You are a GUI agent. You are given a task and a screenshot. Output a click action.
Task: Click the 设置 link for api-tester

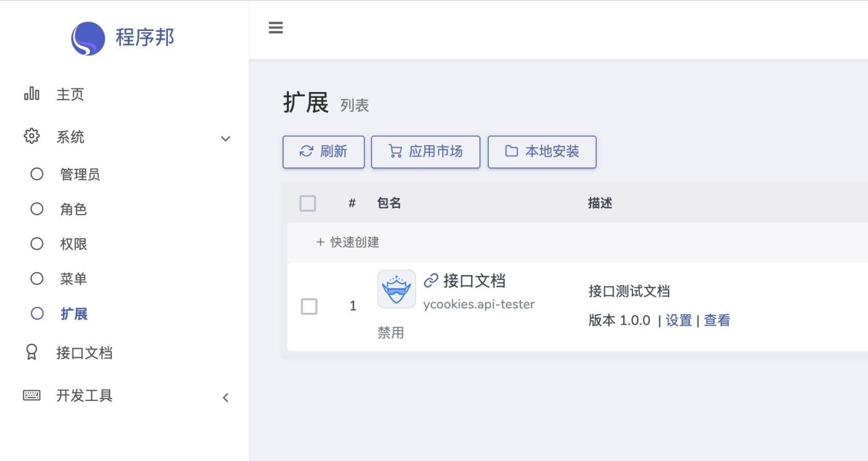pos(678,320)
